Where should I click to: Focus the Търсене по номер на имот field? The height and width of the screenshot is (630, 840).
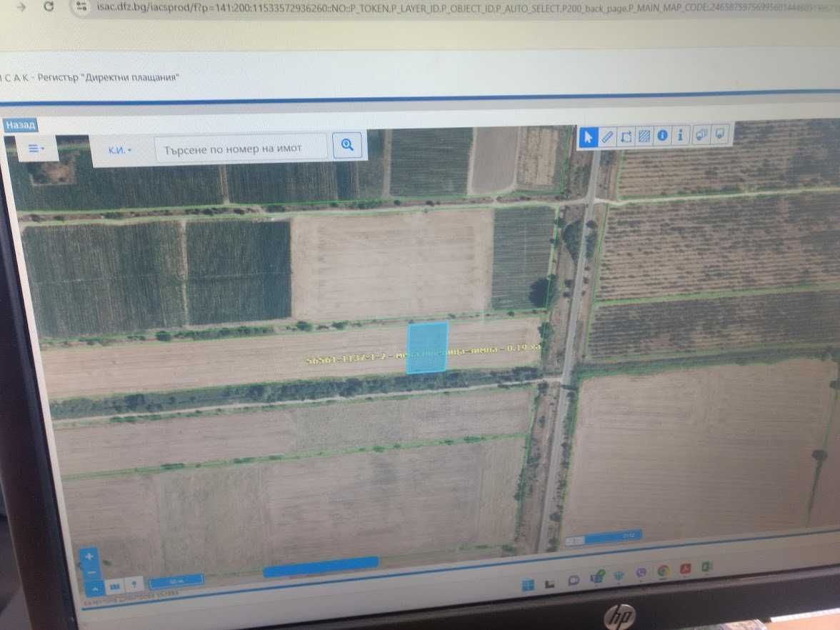[241, 148]
